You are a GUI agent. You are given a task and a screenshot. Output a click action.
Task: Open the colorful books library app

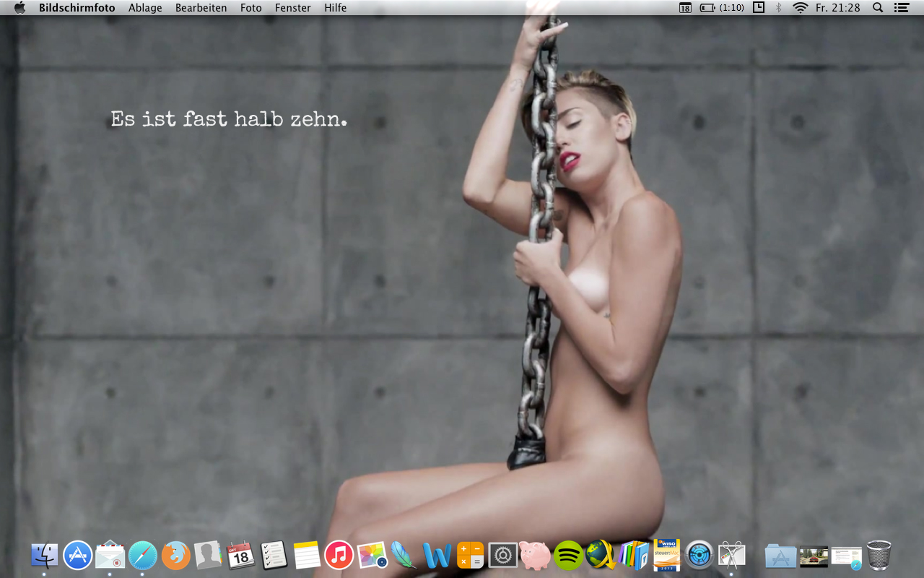point(635,556)
